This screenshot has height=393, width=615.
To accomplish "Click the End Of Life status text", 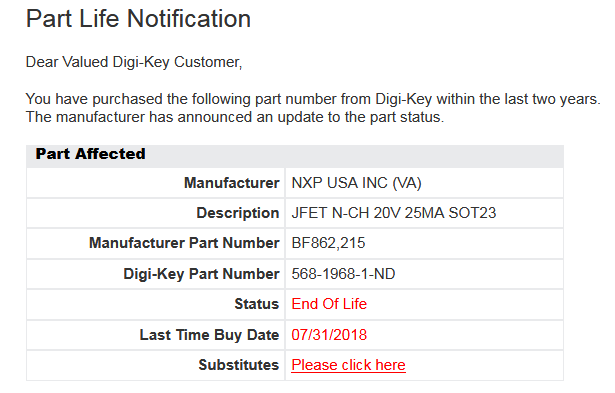I will point(329,304).
